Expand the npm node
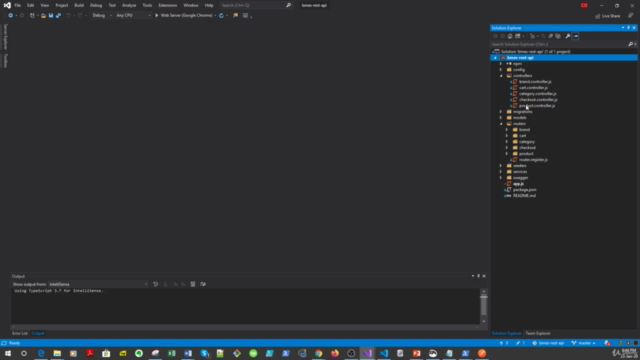The width and height of the screenshot is (640, 360). 501,64
